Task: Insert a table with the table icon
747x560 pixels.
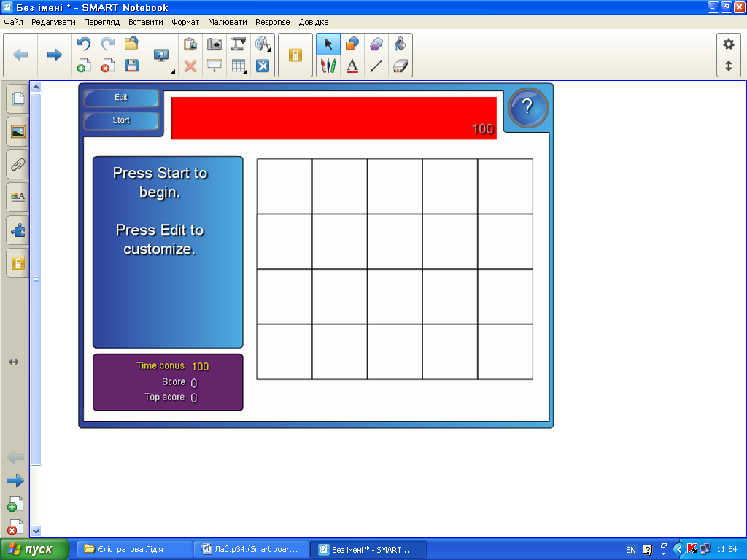Action: click(x=239, y=66)
